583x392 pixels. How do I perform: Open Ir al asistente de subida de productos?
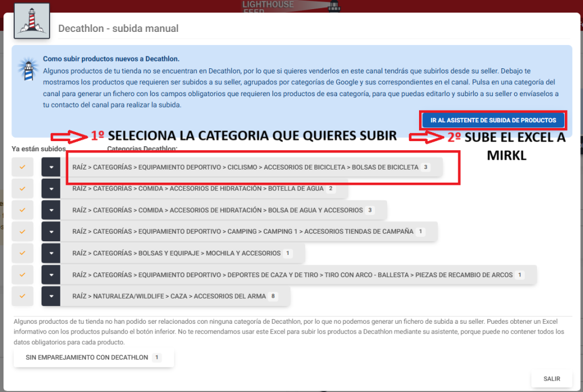[493, 121]
